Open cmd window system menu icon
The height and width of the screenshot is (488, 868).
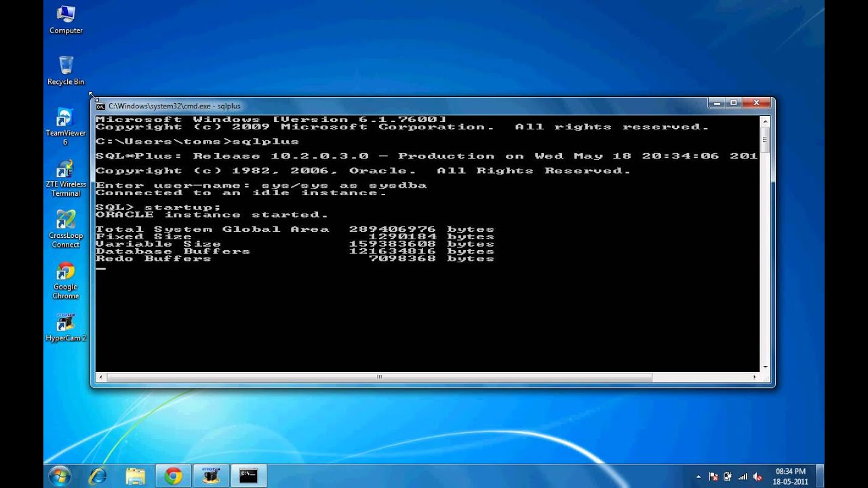[100, 106]
